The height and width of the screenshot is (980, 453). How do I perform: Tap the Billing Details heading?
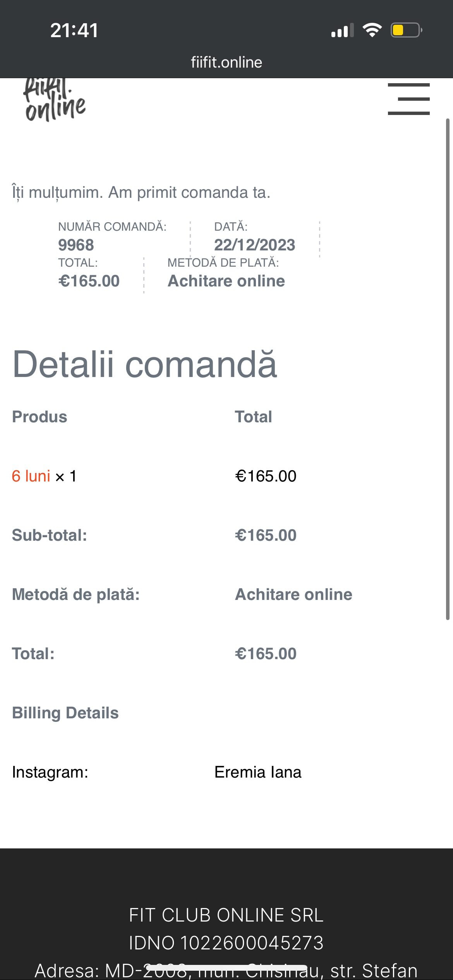point(65,713)
